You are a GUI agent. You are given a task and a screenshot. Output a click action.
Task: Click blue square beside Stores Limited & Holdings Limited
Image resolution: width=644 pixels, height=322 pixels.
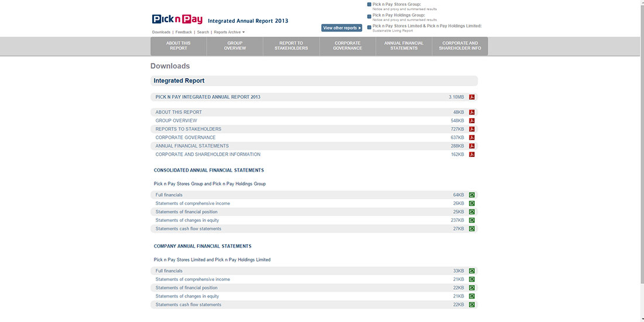pyautogui.click(x=369, y=28)
